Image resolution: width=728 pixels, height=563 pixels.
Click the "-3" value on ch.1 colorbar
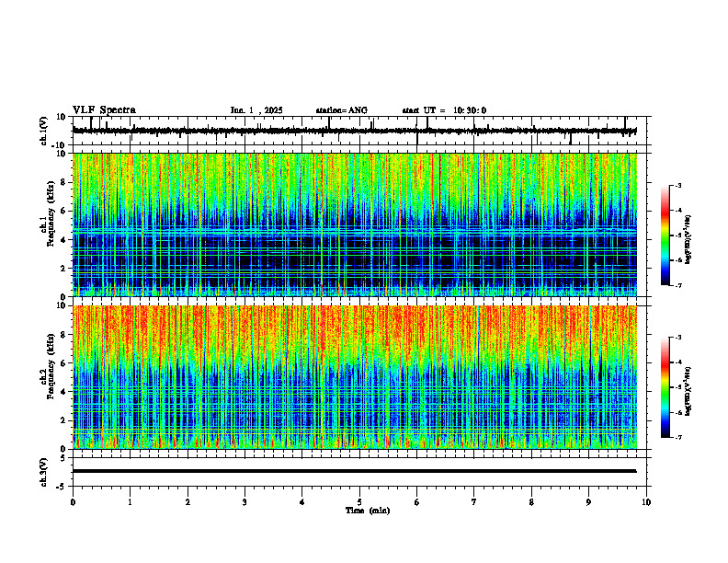(x=678, y=185)
